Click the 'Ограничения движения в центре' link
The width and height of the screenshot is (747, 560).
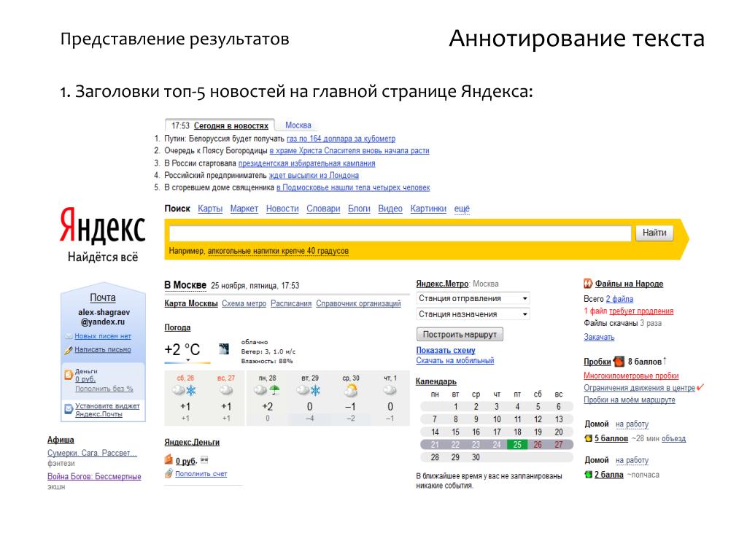pos(639,388)
